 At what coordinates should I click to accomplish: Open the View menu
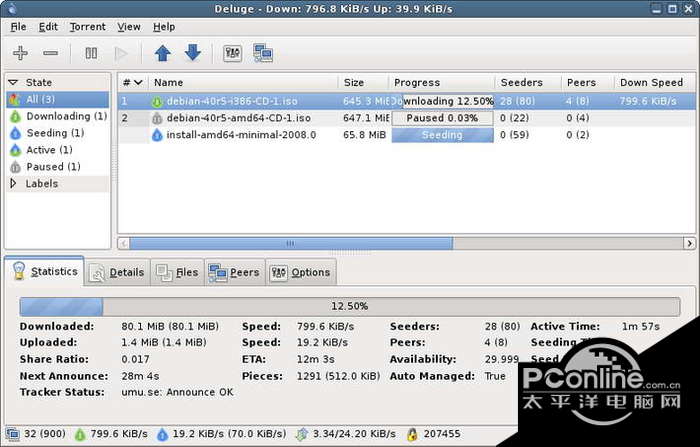click(x=129, y=27)
